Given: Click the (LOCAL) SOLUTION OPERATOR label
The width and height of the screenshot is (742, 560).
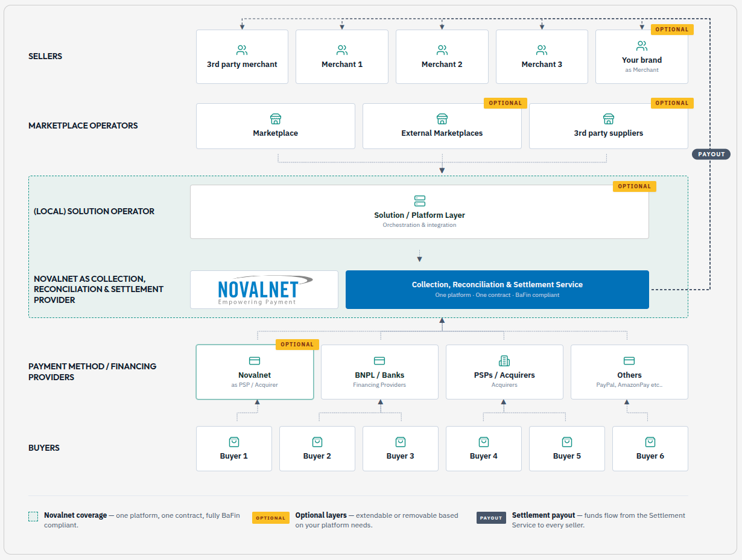Looking at the screenshot, I should point(94,211).
